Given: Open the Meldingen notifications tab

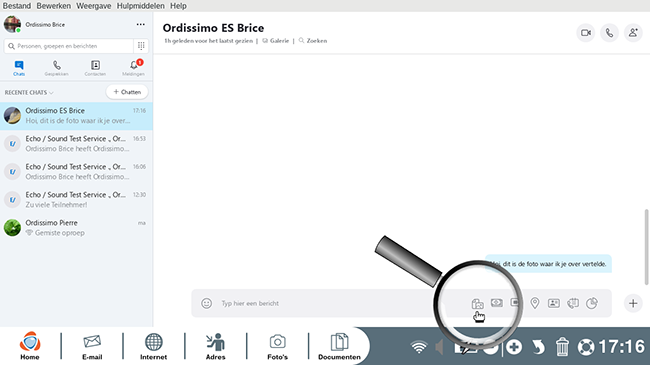Looking at the screenshot, I should pos(133,68).
